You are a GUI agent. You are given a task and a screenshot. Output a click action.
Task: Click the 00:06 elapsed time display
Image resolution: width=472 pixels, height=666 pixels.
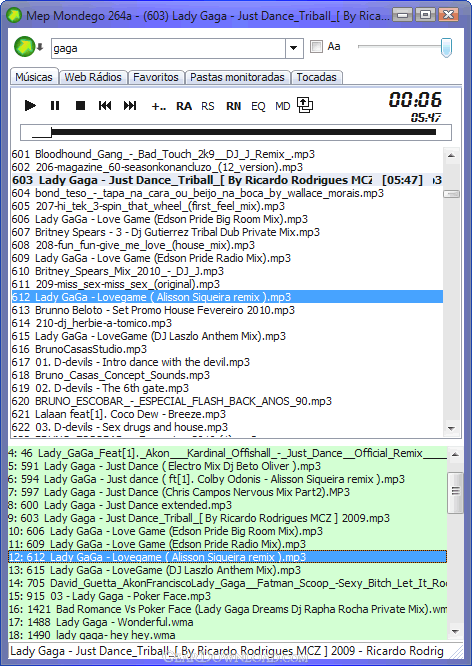pos(415,100)
